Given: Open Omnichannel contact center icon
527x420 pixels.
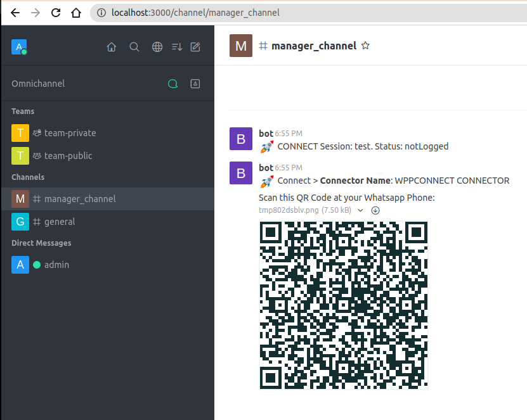Looking at the screenshot, I should point(195,84).
